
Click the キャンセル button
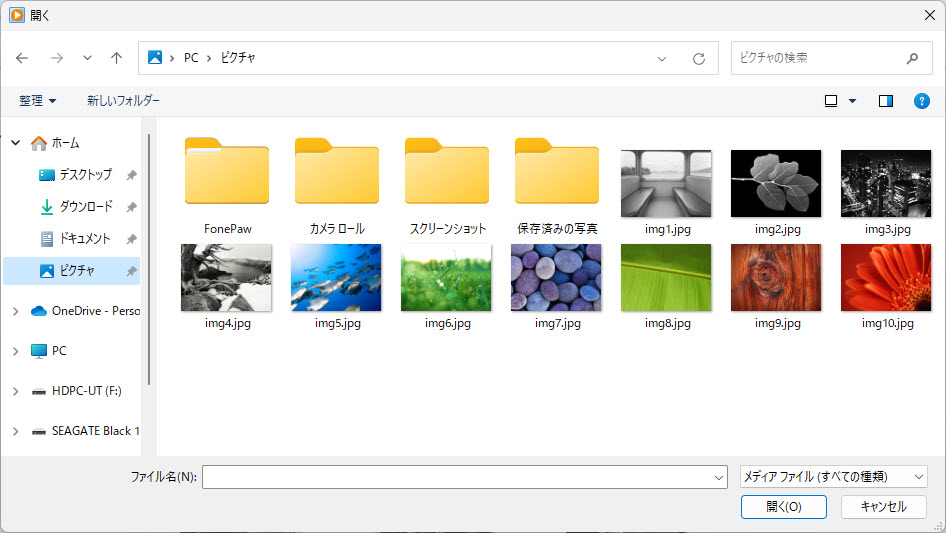click(883, 507)
